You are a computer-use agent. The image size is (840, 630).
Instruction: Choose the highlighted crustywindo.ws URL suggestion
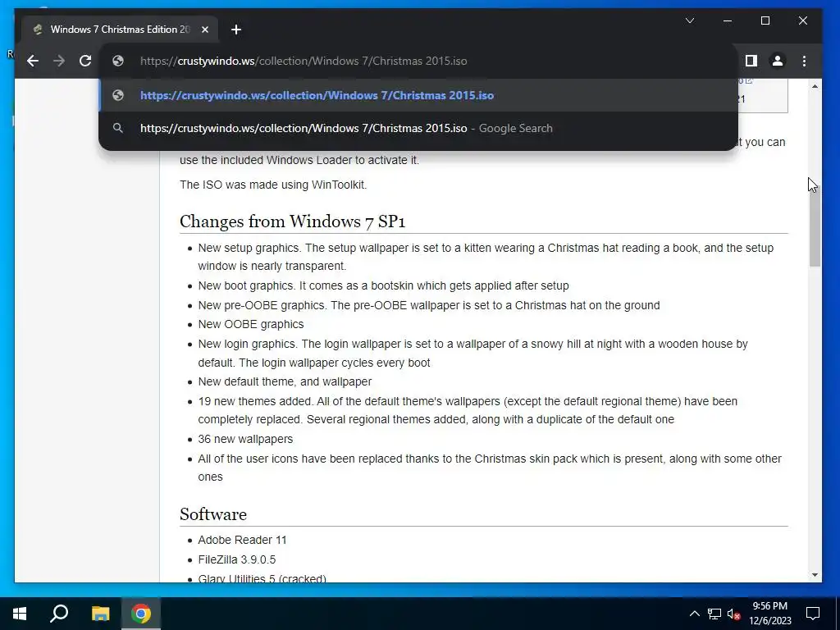pos(419,95)
